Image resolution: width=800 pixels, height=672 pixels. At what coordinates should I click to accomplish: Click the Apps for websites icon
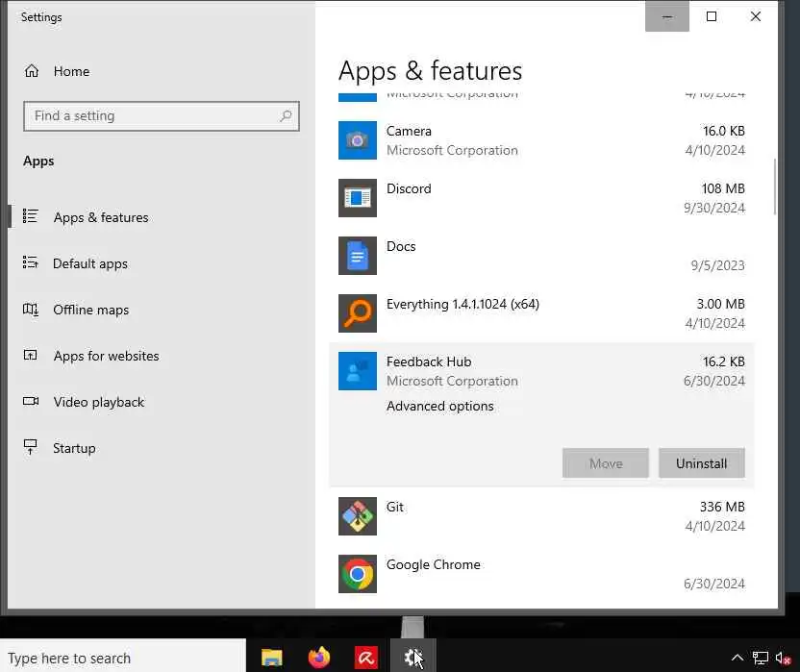30,355
